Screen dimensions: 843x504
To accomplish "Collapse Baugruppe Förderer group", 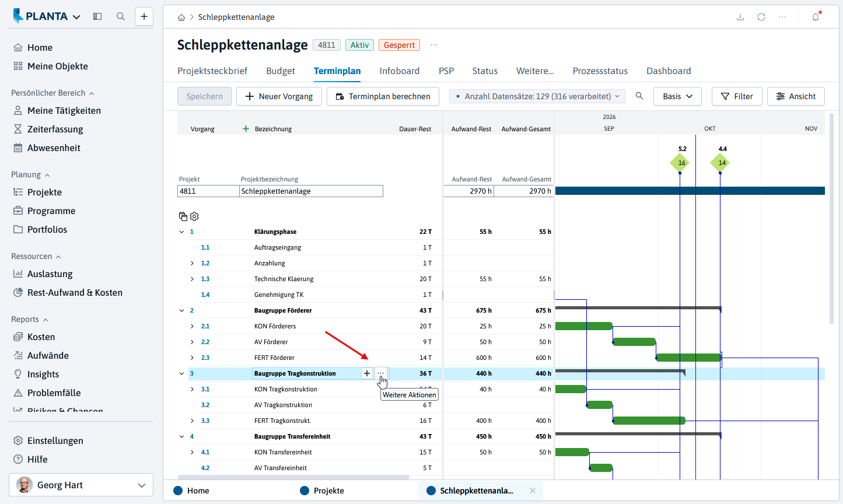I will coord(181,311).
